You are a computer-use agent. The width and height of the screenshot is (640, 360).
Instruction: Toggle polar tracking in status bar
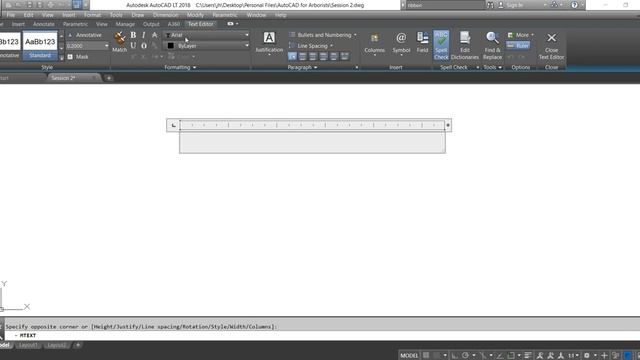[x=465, y=356]
